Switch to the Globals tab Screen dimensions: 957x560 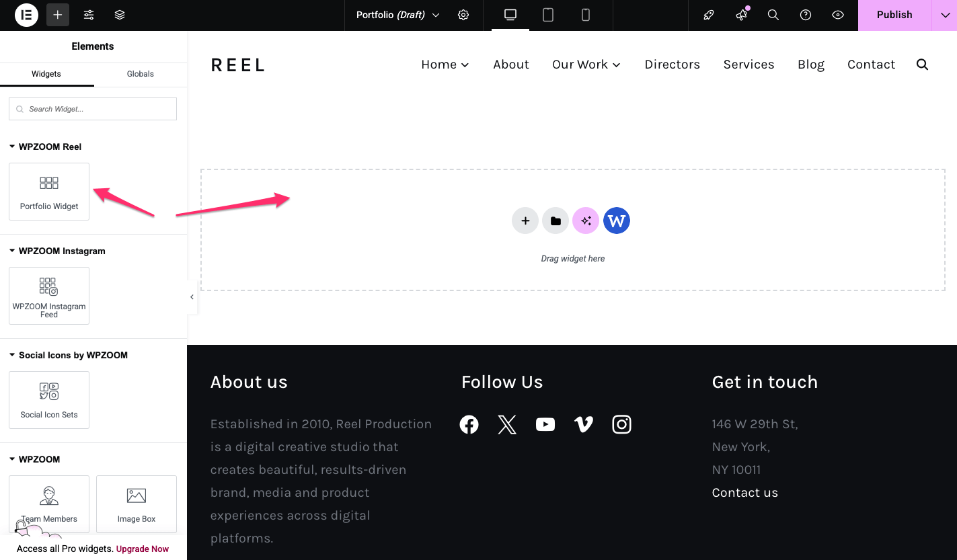141,74
